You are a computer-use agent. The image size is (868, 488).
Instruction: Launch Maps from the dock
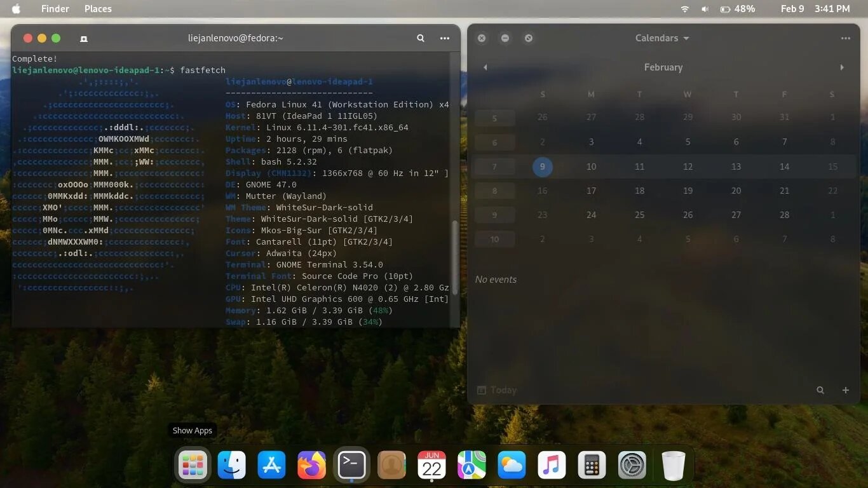pos(472,465)
